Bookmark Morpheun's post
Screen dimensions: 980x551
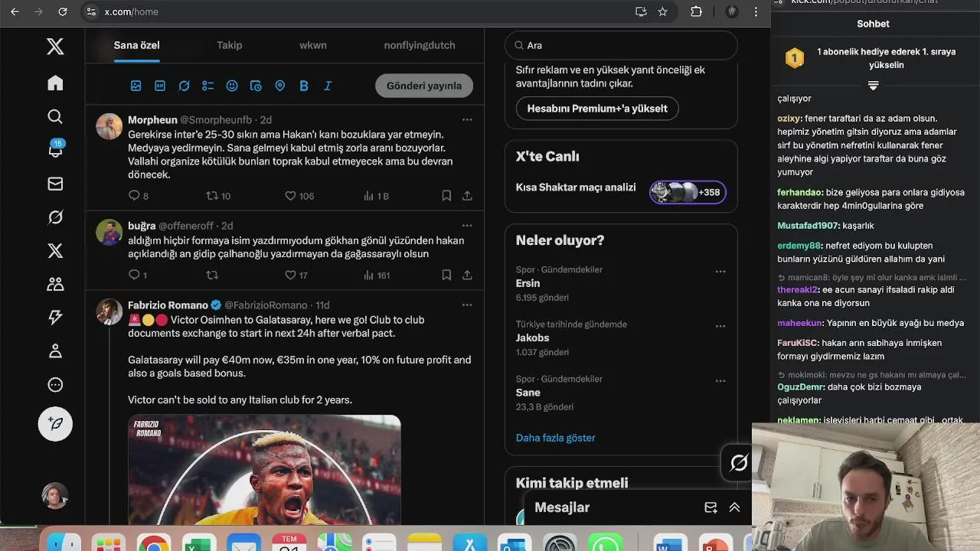coord(446,196)
